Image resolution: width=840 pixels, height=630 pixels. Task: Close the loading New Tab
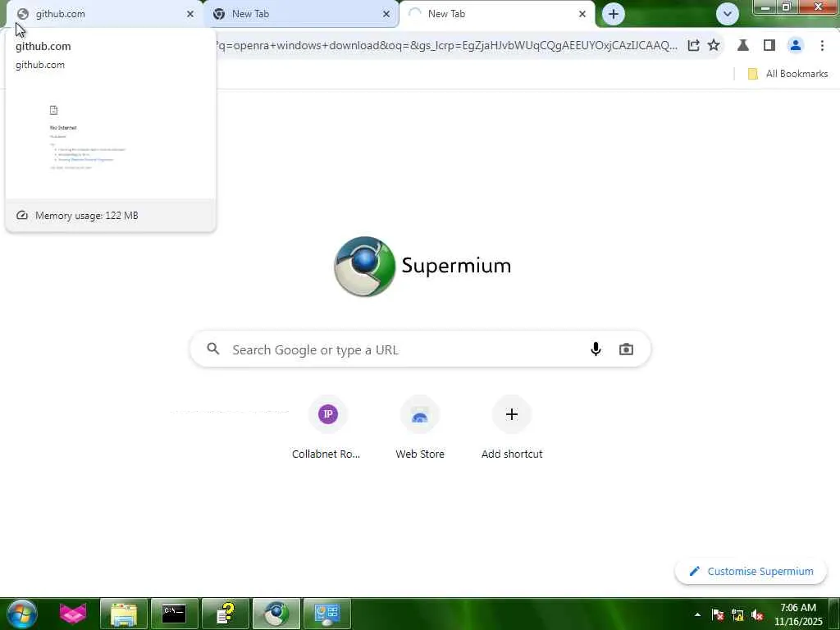582,14
